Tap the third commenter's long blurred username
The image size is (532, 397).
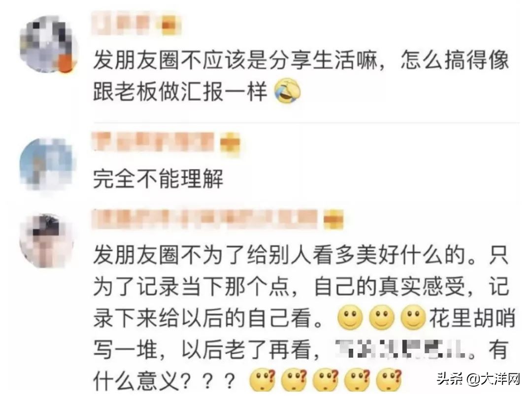[x=205, y=219]
